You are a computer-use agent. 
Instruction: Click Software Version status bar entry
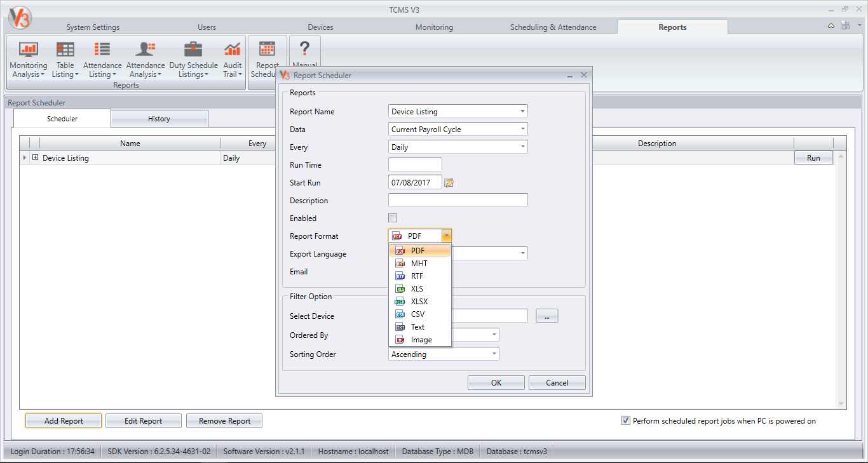(x=264, y=452)
